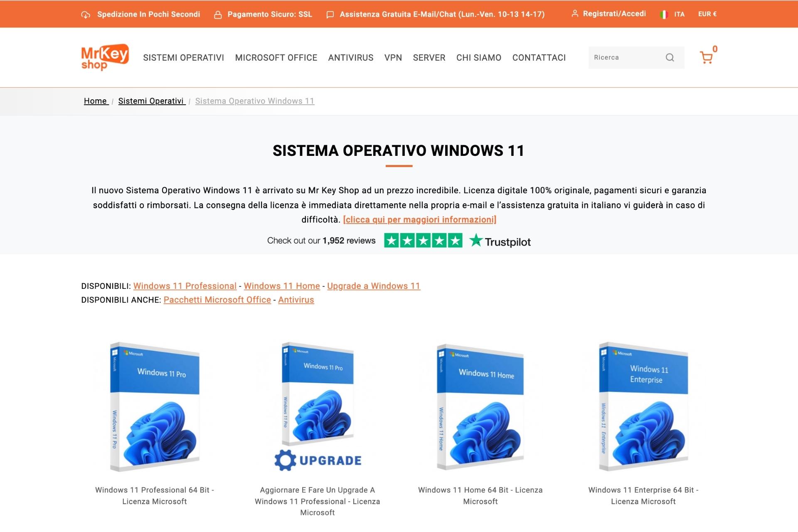The height and width of the screenshot is (532, 798).
Task: Click Upgrade a Windows 11 link
Action: [374, 286]
